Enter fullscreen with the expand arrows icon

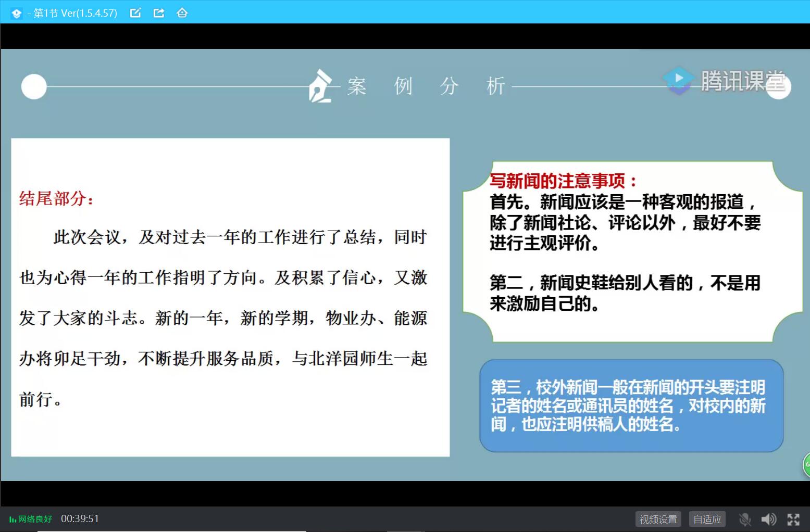coord(793,519)
